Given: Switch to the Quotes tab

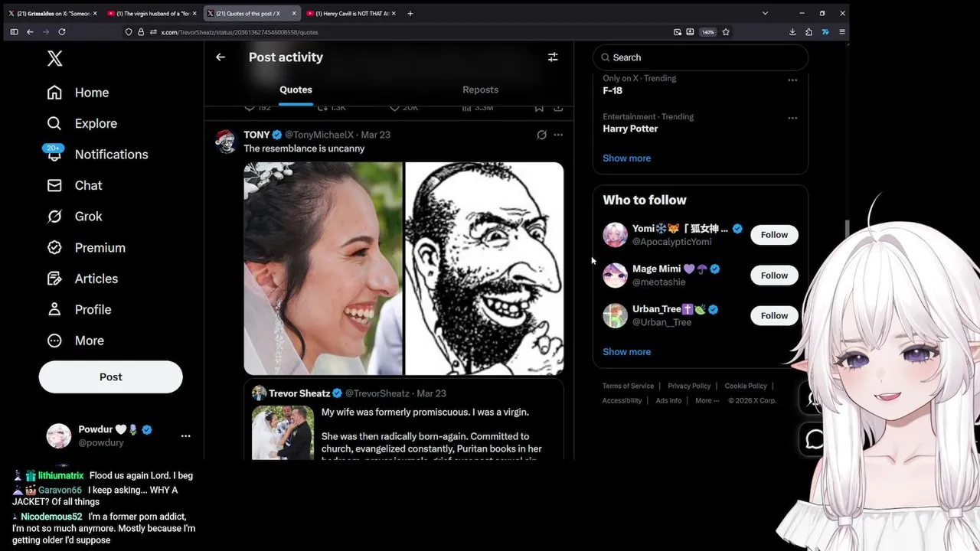Looking at the screenshot, I should (x=296, y=90).
